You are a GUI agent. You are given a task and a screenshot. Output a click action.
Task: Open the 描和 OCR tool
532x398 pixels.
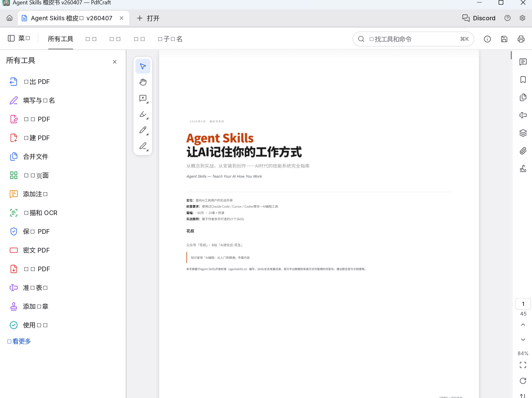pos(62,213)
